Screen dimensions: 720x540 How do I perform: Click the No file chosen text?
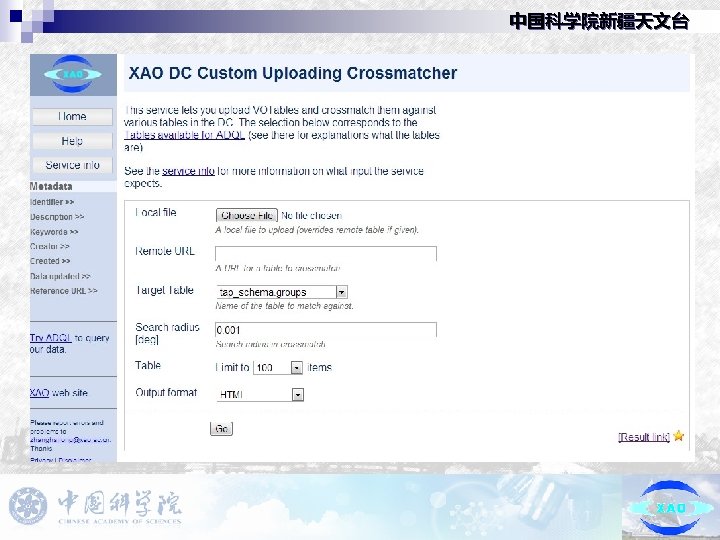point(311,215)
